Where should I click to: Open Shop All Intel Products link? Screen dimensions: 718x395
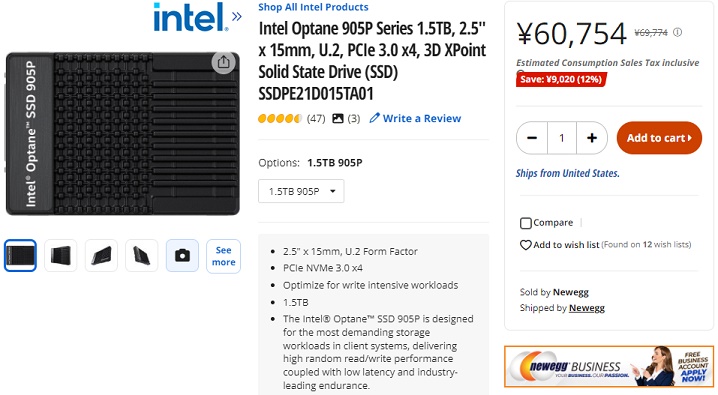[x=313, y=7]
